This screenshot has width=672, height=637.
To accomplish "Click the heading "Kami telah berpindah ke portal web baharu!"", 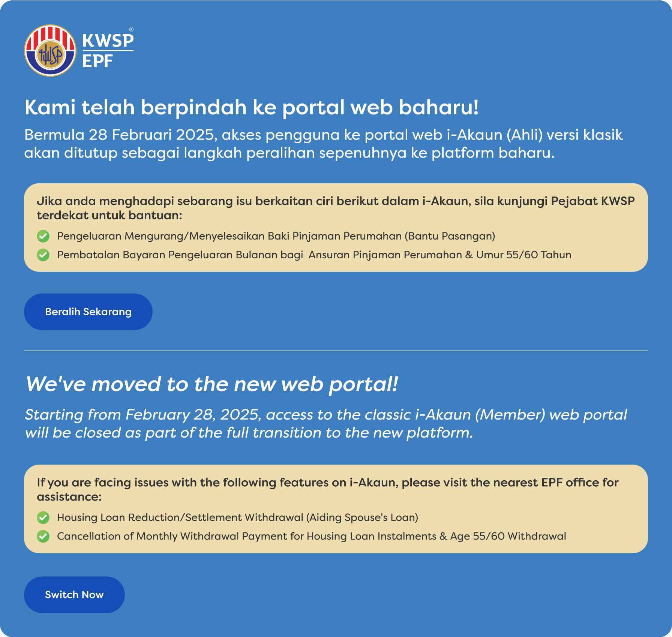I will click(x=251, y=108).
